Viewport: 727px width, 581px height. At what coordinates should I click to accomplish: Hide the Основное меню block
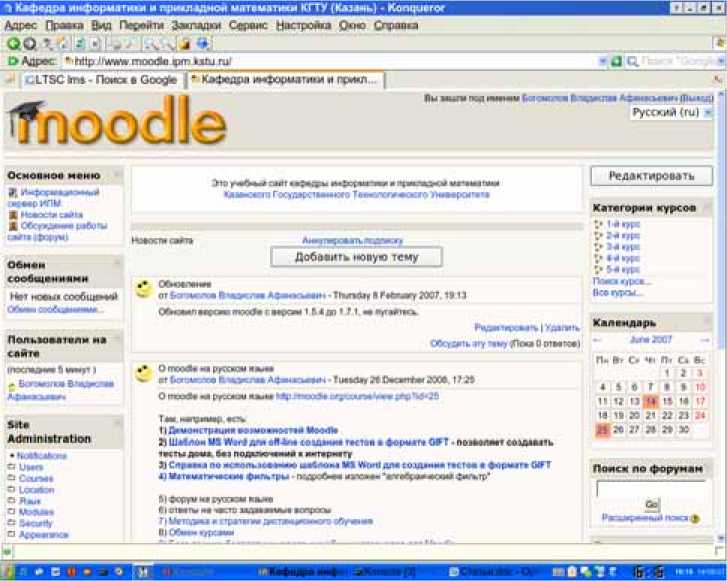click(x=117, y=175)
